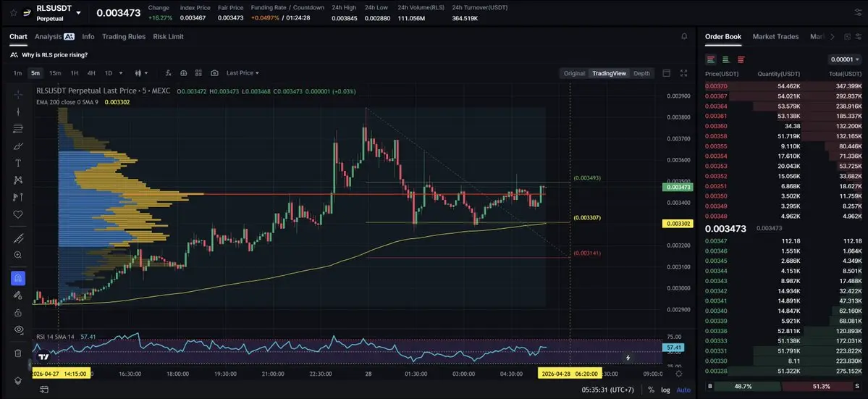Show both bids and asks order book view

pyautogui.click(x=711, y=59)
